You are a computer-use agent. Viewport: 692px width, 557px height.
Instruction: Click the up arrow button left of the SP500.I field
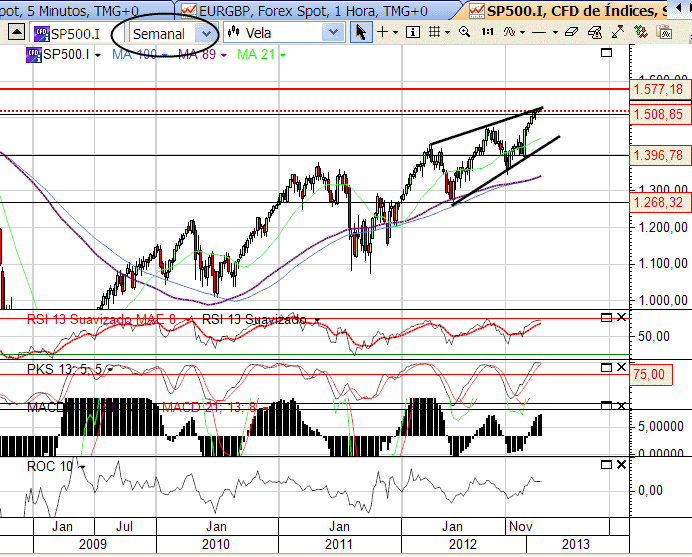[16, 32]
